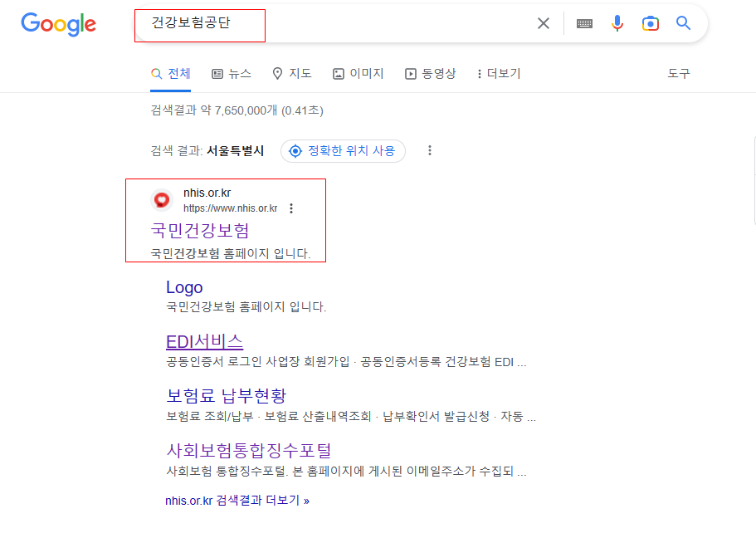Select the 전체 results tab
The height and width of the screenshot is (538, 756).
coord(171,74)
